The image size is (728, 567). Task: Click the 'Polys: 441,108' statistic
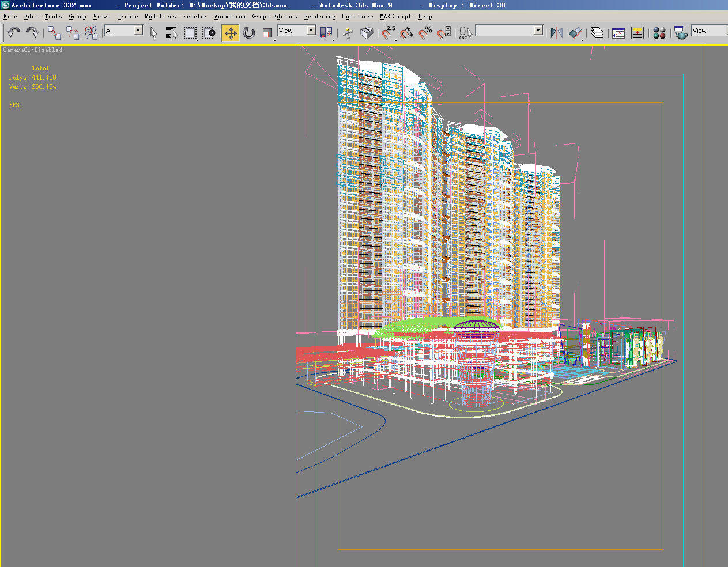[32, 77]
